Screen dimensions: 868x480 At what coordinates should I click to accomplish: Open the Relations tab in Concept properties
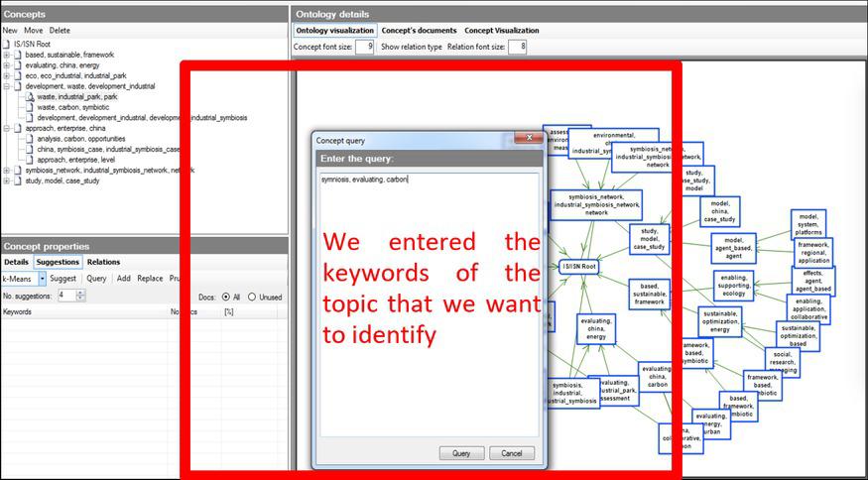tap(103, 262)
